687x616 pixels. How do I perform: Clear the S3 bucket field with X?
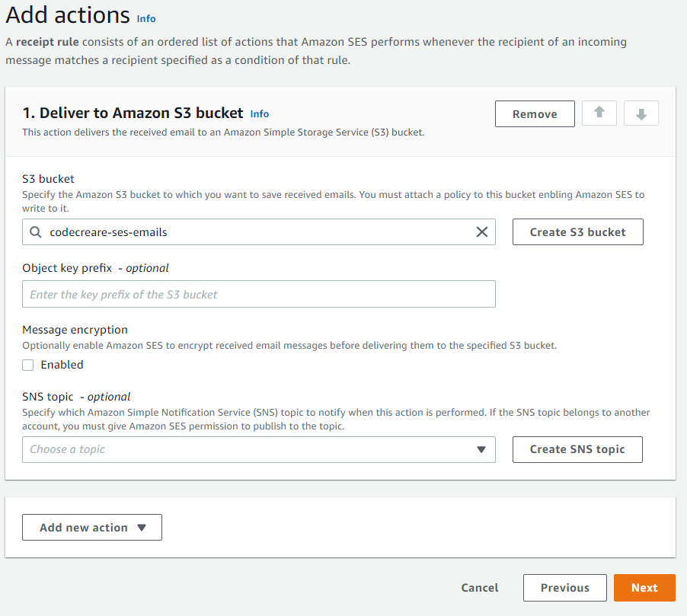click(481, 231)
